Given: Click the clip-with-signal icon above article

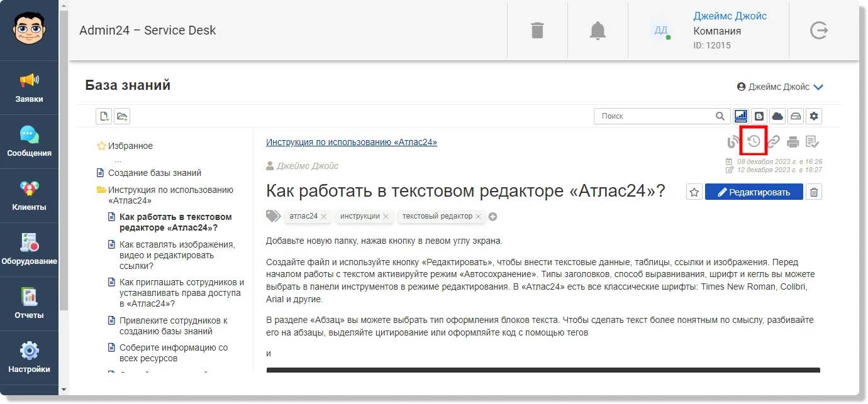Looking at the screenshot, I should coord(733,142).
